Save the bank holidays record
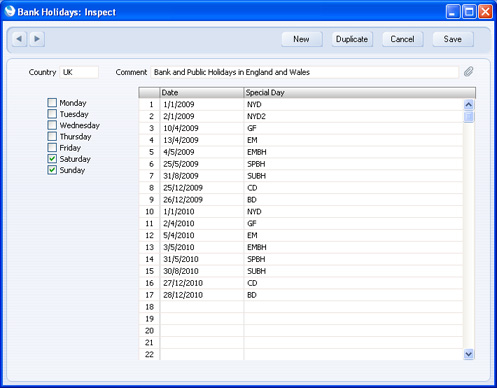This screenshot has height=388, width=497. pyautogui.click(x=453, y=39)
